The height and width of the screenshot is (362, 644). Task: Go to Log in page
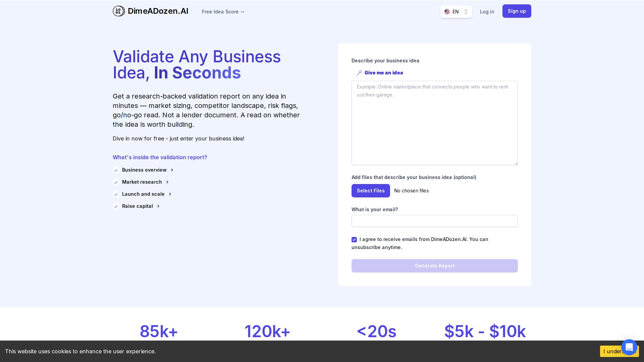pyautogui.click(x=487, y=12)
